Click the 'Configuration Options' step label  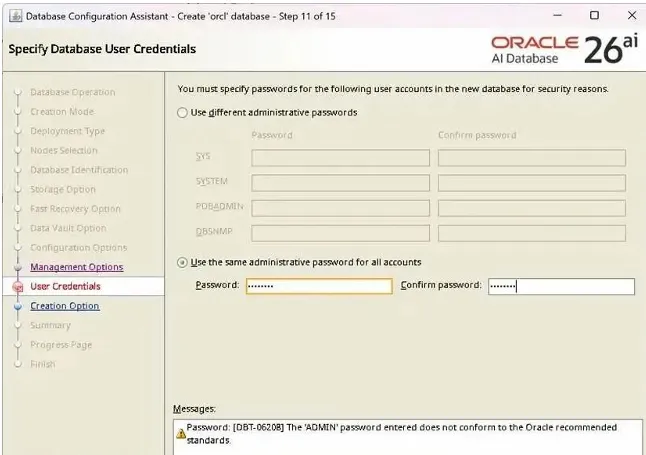point(79,248)
